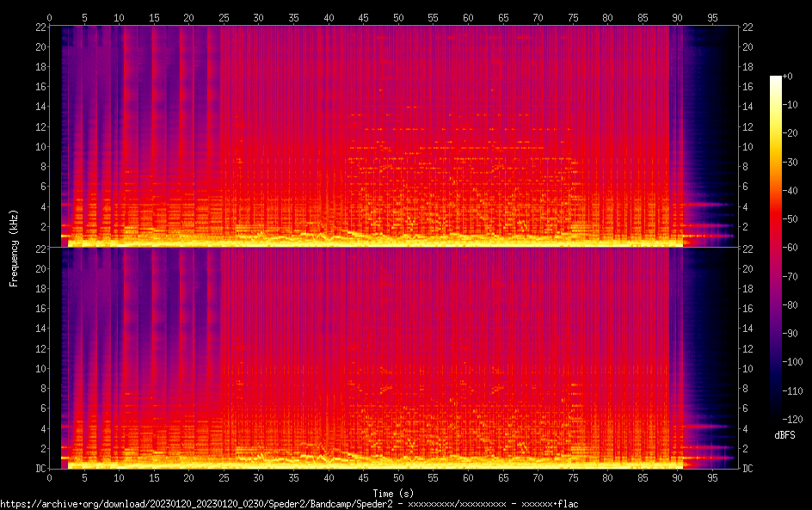Select the 0 second tick on bottom time axis
812x510 pixels.
click(50, 477)
